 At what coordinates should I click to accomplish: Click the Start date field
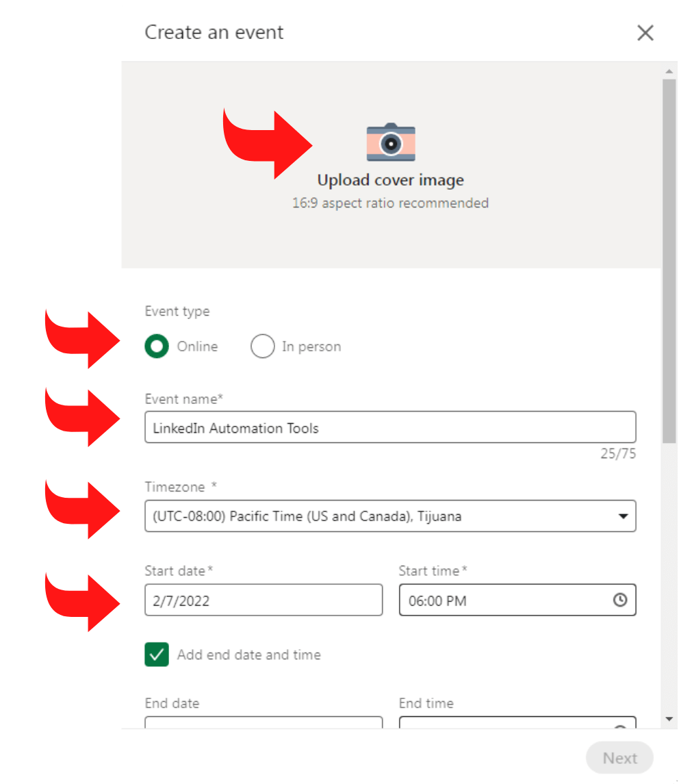264,600
